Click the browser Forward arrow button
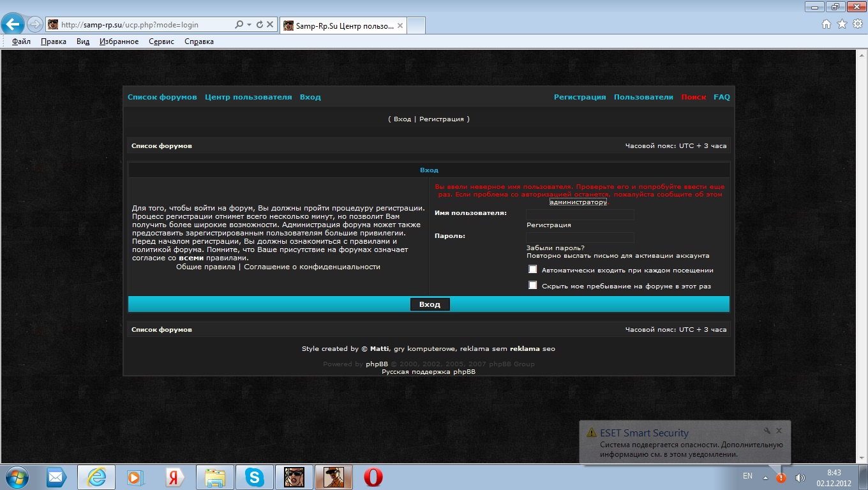This screenshot has height=490, width=868. [x=34, y=25]
